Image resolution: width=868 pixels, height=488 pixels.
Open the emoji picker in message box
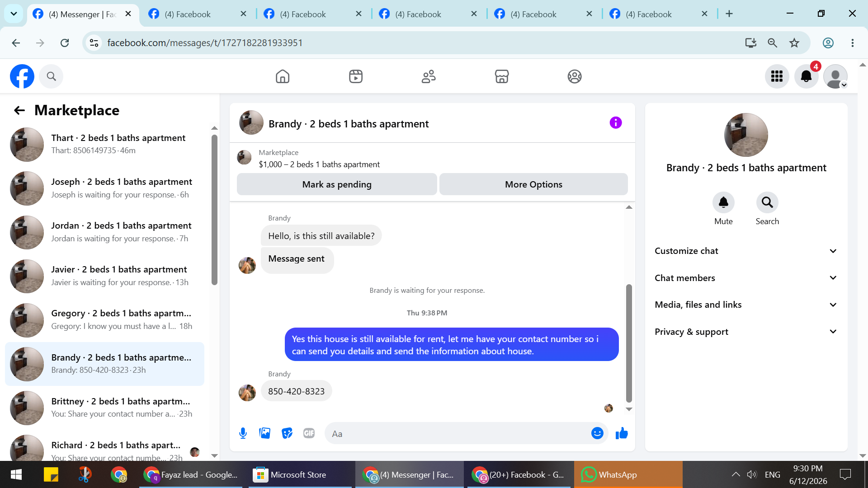597,433
